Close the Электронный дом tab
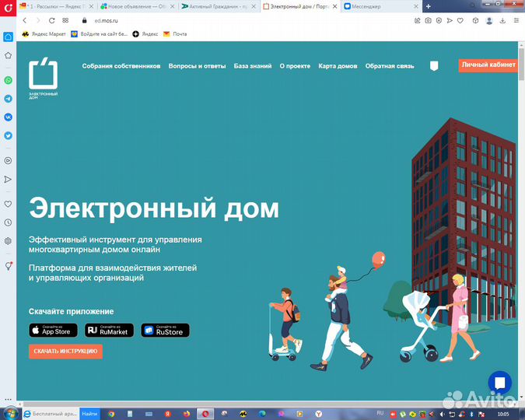Screen dimensions: 525x420 point(334,6)
